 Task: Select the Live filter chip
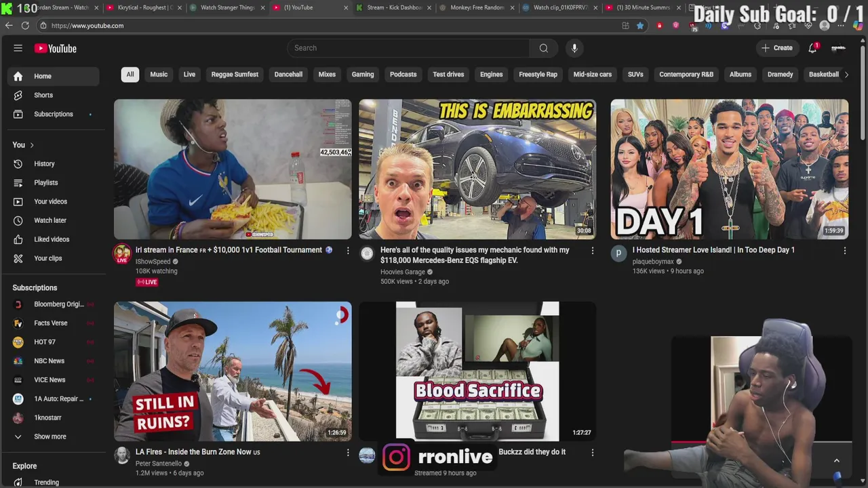[x=189, y=75]
